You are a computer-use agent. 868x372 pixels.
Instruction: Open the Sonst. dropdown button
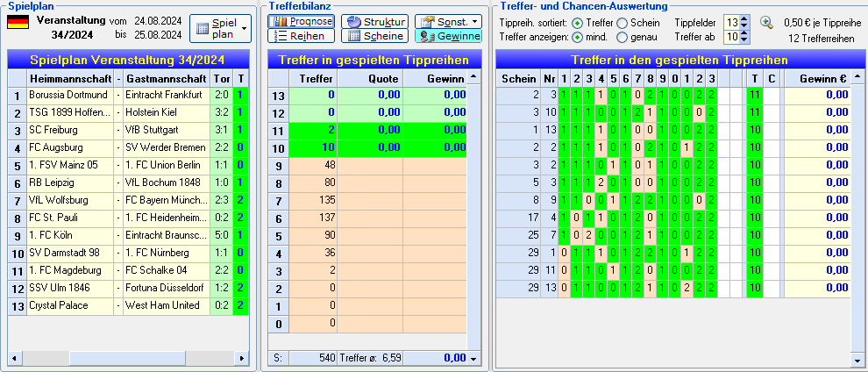(x=448, y=22)
